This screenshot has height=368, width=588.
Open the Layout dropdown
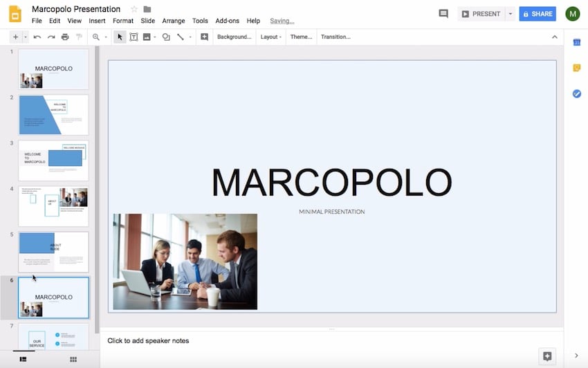[x=270, y=37]
